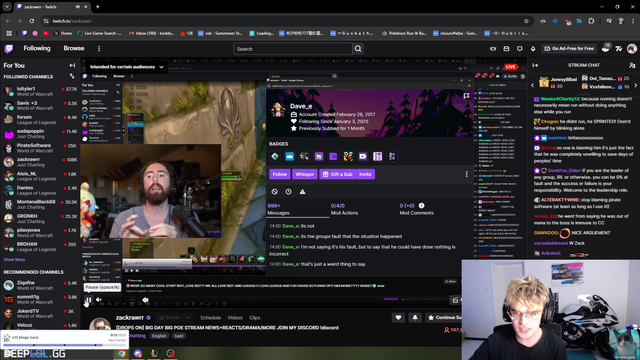
Task: Click the info icon beside Mod Comments count
Action: click(x=421, y=206)
